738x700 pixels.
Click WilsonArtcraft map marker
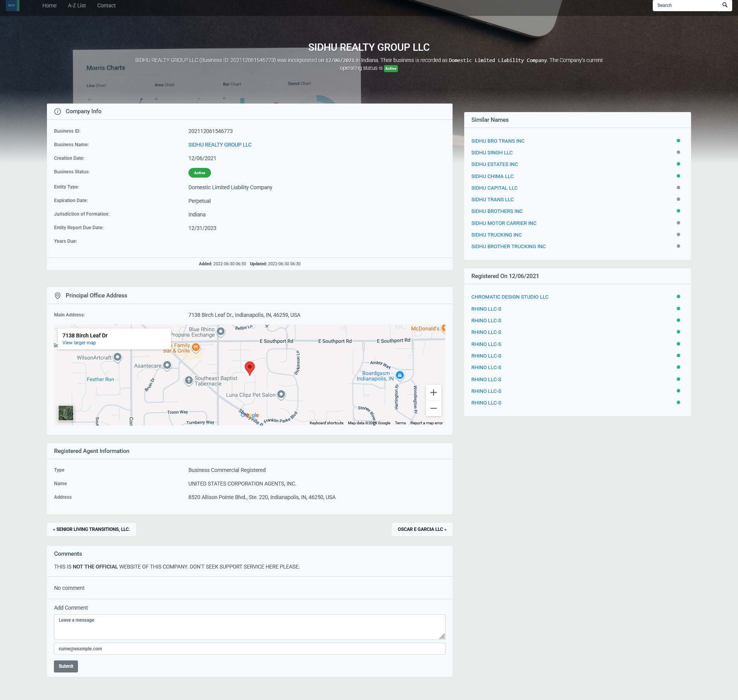[118, 357]
